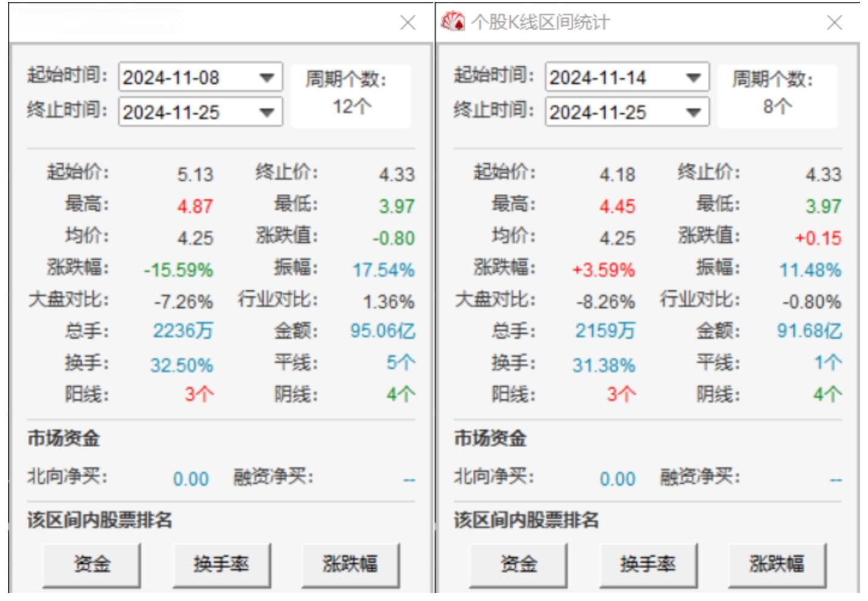Click the 2159万 total volume value

[x=606, y=331]
